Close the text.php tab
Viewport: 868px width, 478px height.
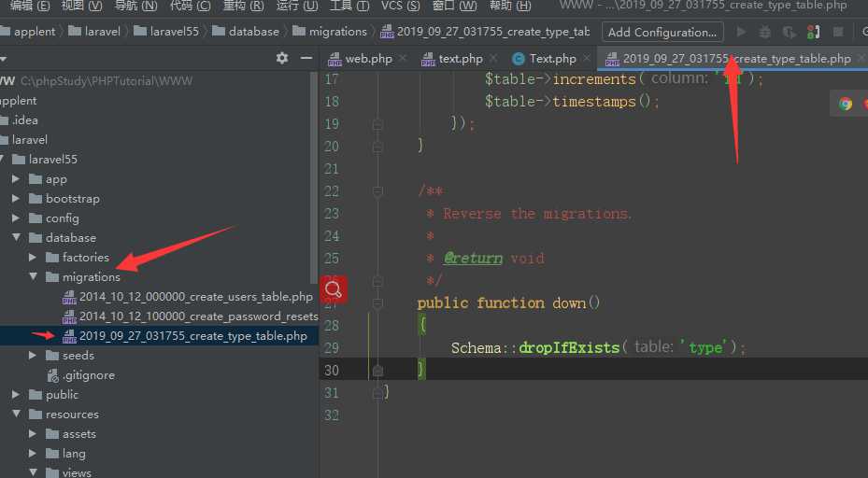[493, 58]
